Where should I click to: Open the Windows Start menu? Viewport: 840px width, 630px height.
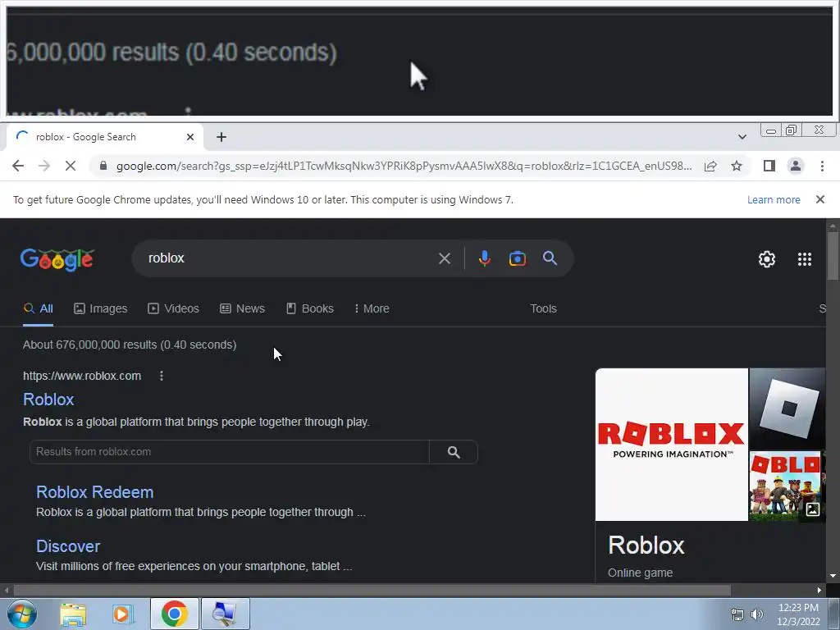22,614
